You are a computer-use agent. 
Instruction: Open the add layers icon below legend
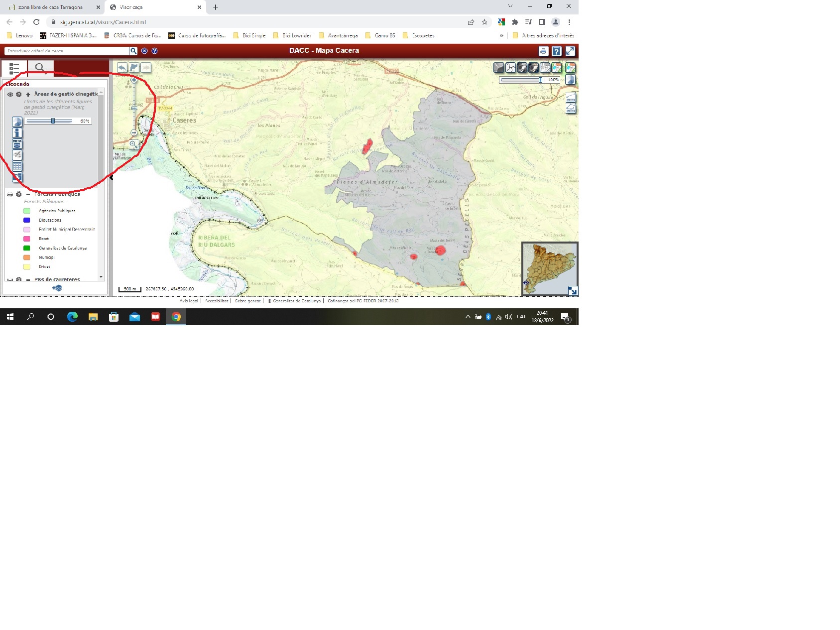[x=57, y=288]
